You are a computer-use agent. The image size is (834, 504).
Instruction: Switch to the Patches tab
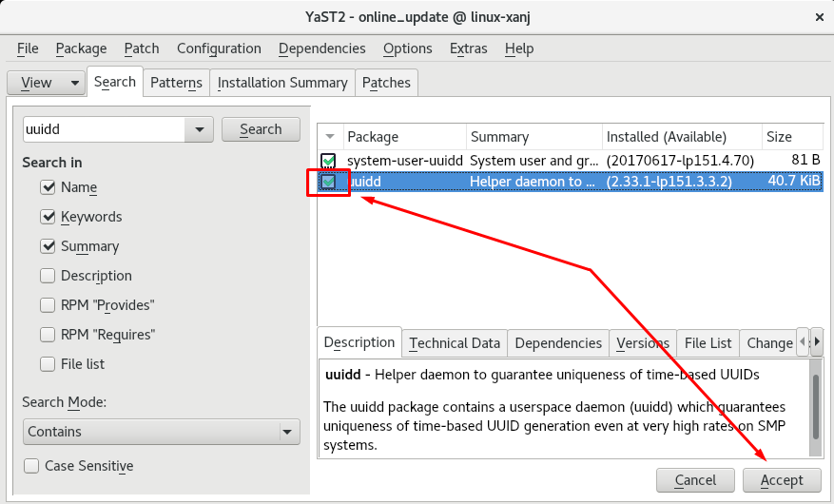click(386, 83)
